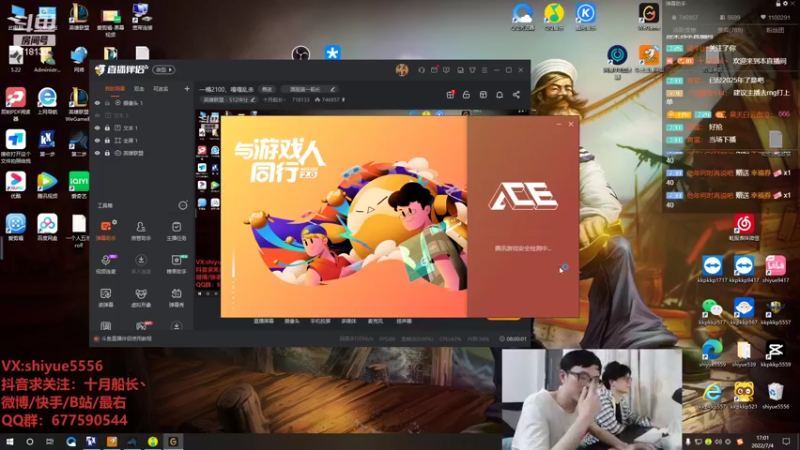Edit the 英雄联盟 category tag with the pencil

point(253,100)
